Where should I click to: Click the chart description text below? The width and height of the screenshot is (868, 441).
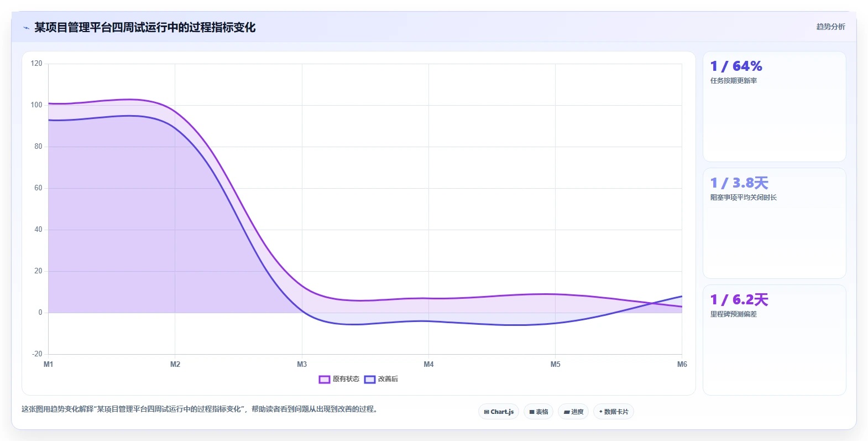coord(200,409)
